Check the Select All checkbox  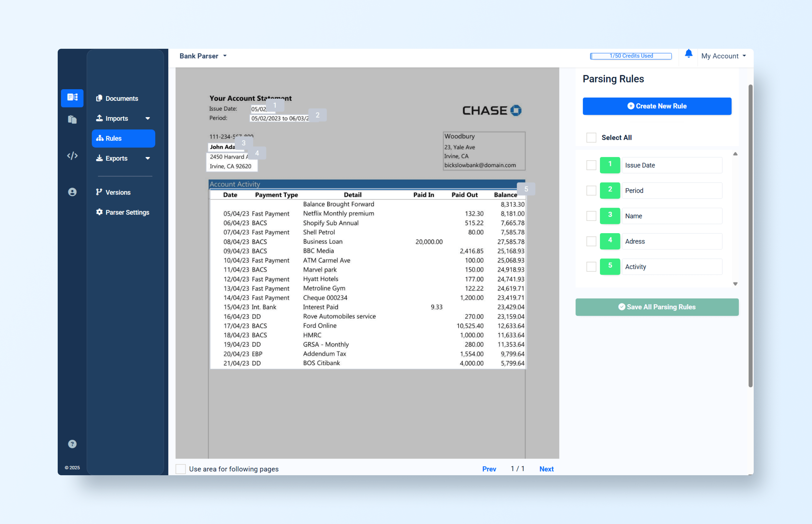click(x=591, y=137)
